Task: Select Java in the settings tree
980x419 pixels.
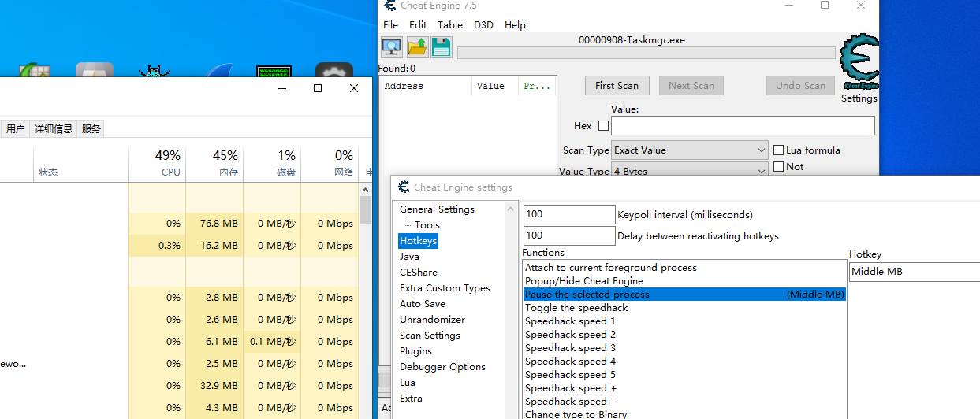Action: pyautogui.click(x=409, y=257)
